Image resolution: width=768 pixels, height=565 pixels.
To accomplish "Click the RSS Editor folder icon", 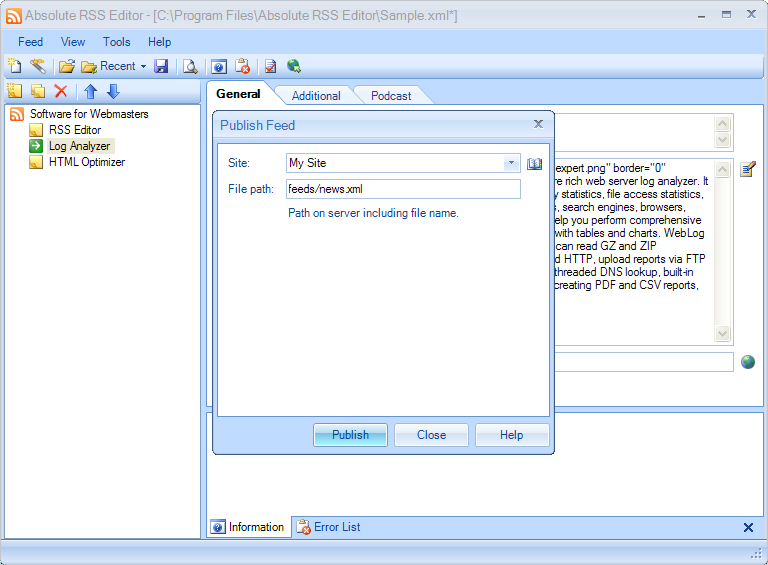I will [36, 130].
